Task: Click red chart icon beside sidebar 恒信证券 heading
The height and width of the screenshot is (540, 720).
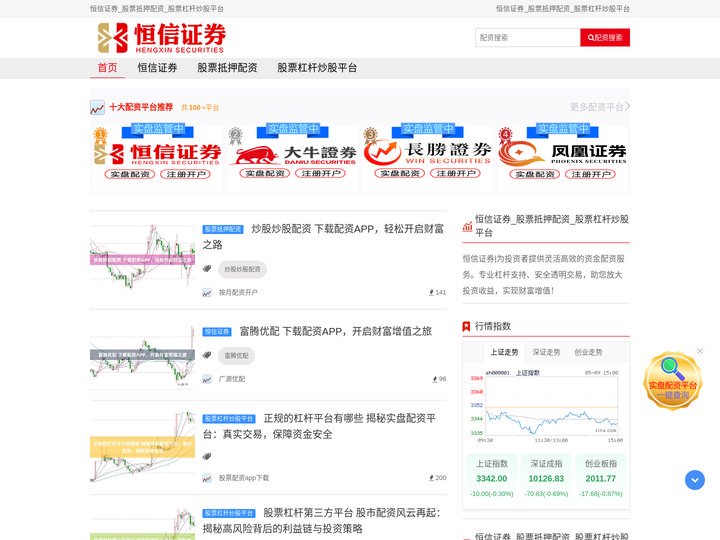Action: 467,226
